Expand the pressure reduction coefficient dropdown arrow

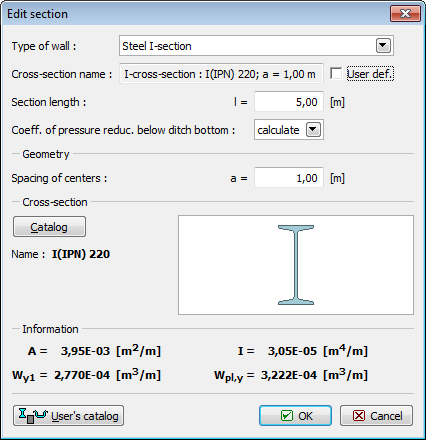(x=313, y=130)
